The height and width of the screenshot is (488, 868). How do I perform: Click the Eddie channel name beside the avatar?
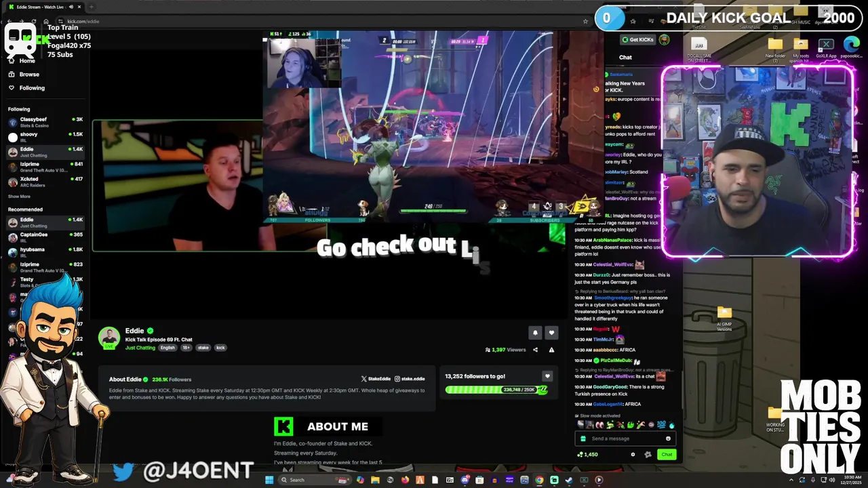(134, 331)
